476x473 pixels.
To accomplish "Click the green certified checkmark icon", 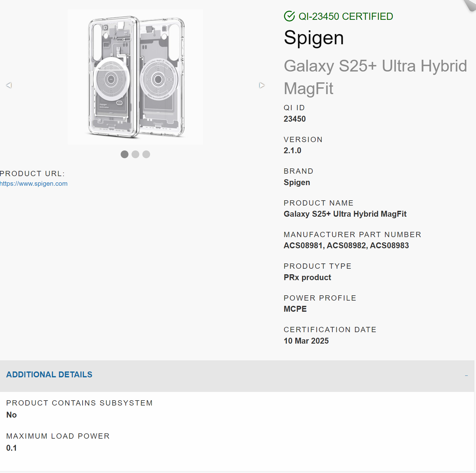I will 289,16.
